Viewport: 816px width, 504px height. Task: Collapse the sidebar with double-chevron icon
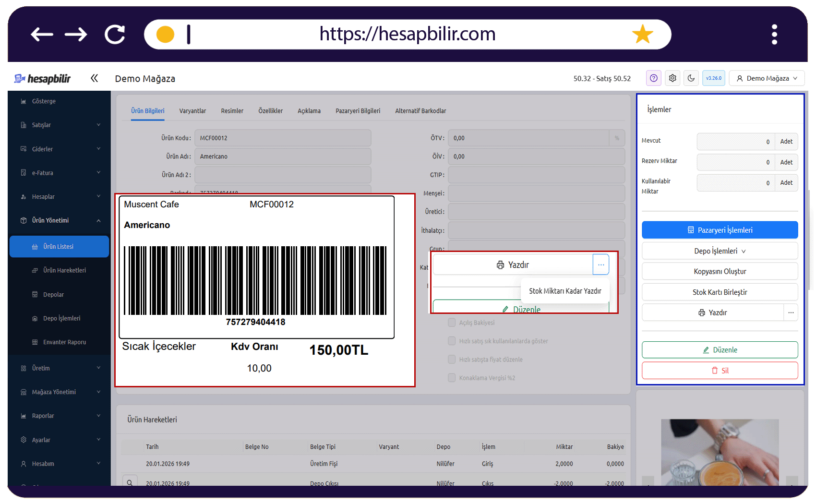pos(94,78)
